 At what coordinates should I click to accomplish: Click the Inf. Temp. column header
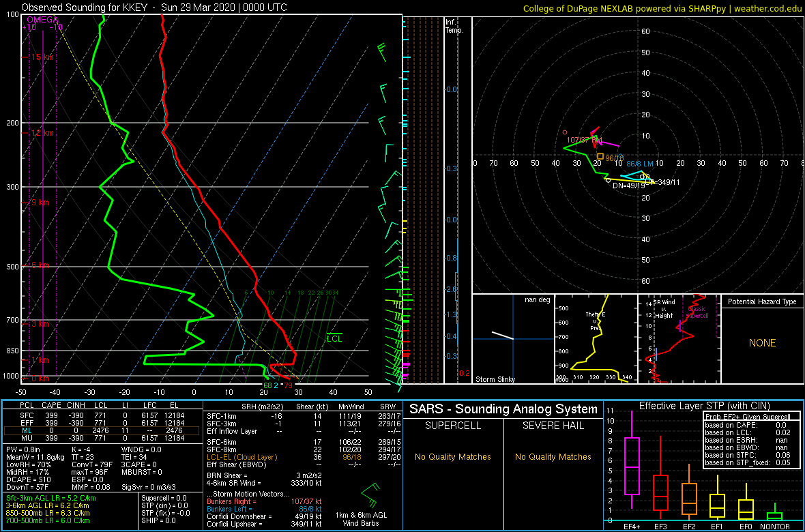point(454,26)
